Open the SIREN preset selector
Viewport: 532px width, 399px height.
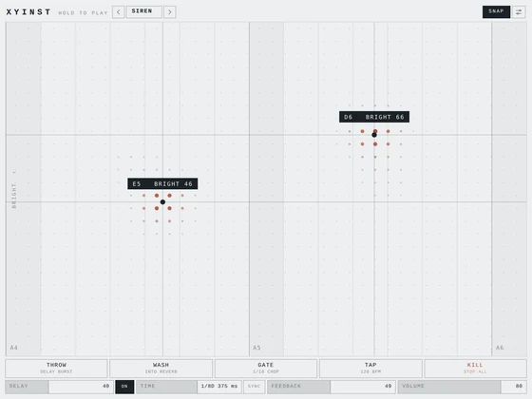(x=143, y=11)
